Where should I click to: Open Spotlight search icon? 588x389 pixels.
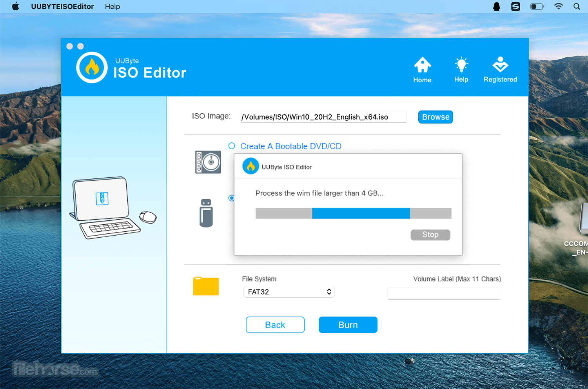(x=577, y=6)
